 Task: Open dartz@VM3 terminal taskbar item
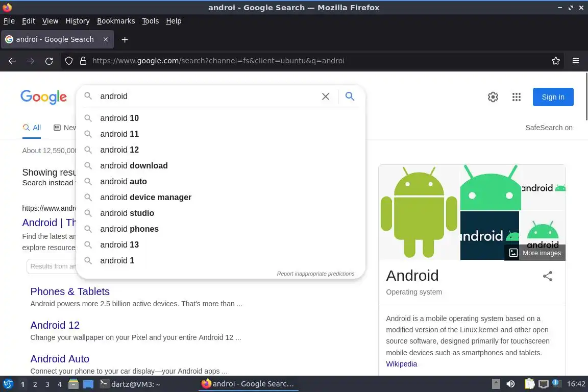(x=130, y=384)
